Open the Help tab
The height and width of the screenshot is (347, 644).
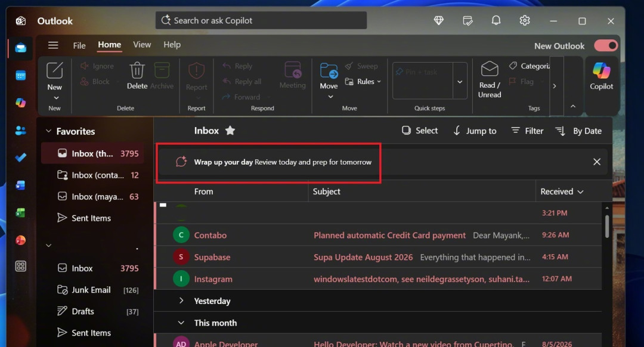tap(172, 45)
